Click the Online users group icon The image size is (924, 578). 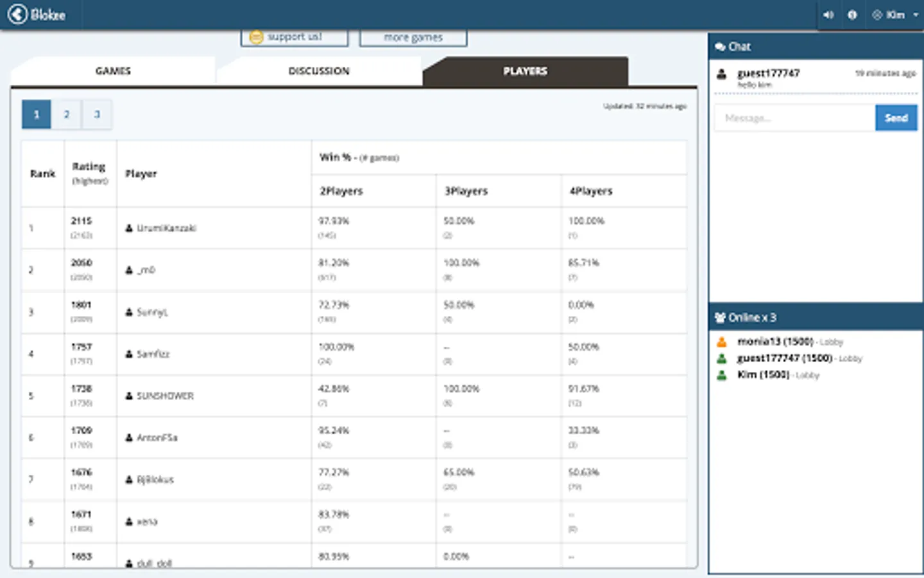click(720, 317)
